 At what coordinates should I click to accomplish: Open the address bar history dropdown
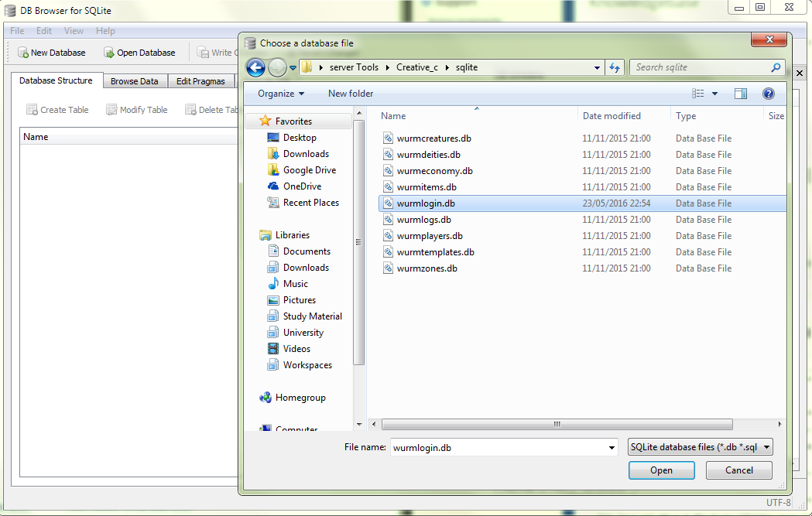(x=597, y=68)
